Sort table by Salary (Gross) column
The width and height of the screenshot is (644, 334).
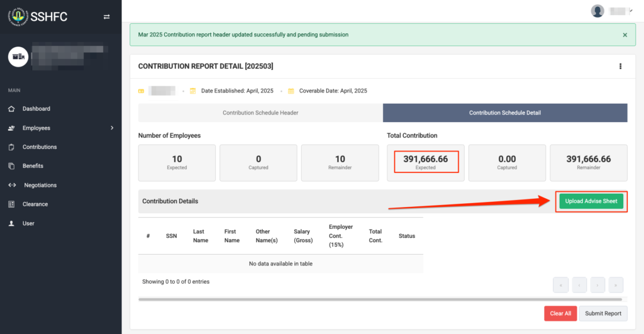[302, 236]
